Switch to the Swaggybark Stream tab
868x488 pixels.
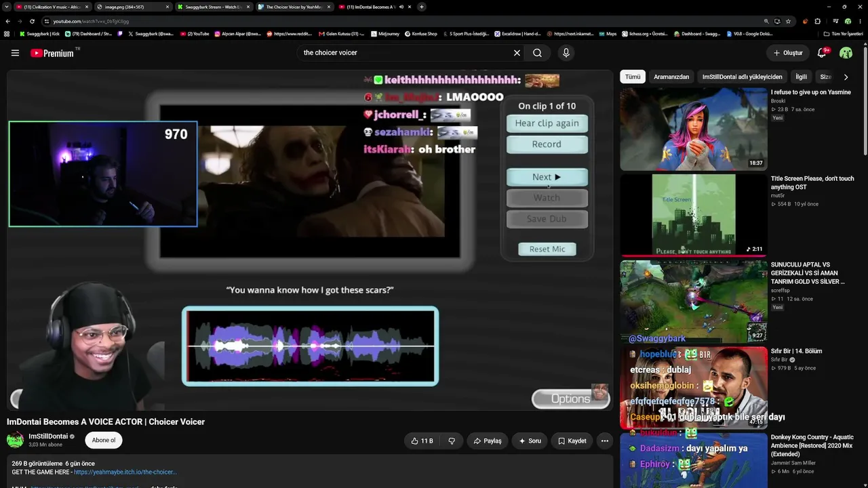(x=213, y=7)
